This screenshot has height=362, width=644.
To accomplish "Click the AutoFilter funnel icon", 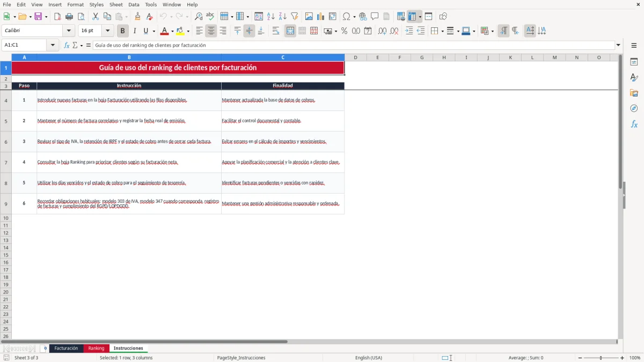I will coord(295,17).
